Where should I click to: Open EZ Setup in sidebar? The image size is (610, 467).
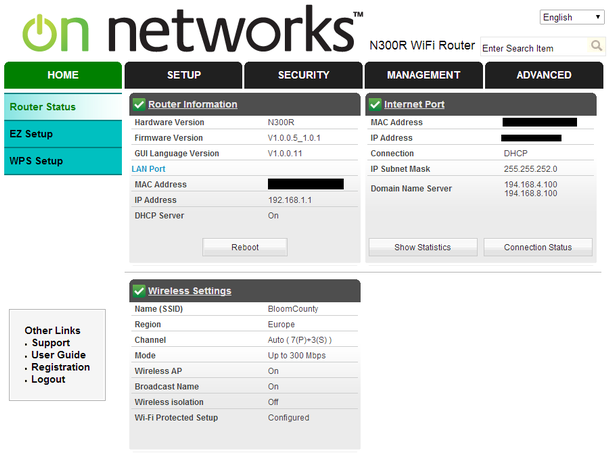point(63,134)
